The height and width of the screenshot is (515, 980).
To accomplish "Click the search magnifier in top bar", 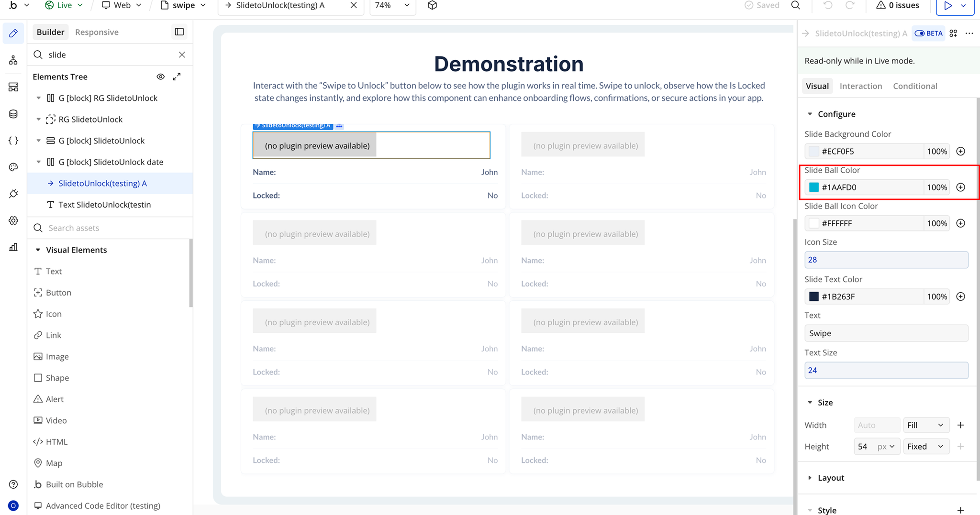I will click(795, 5).
